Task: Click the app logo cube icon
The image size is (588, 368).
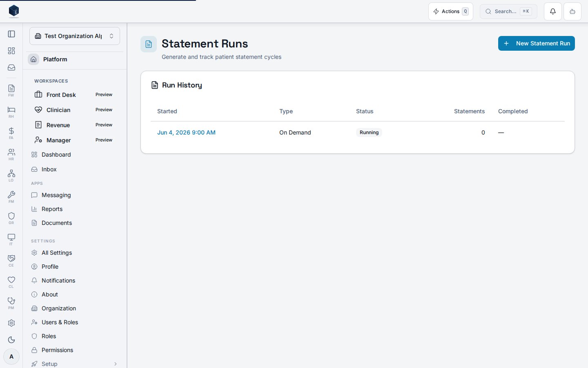Action: (14, 11)
